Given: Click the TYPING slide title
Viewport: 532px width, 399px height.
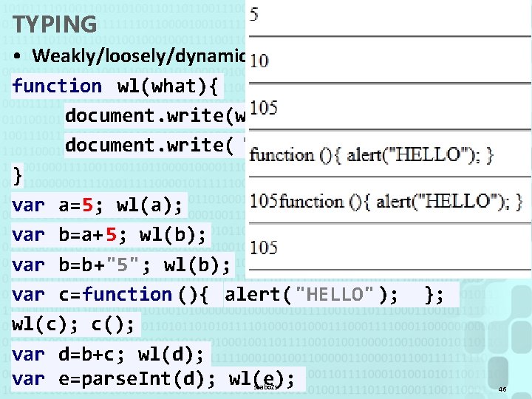Looking at the screenshot, I should click(x=55, y=24).
